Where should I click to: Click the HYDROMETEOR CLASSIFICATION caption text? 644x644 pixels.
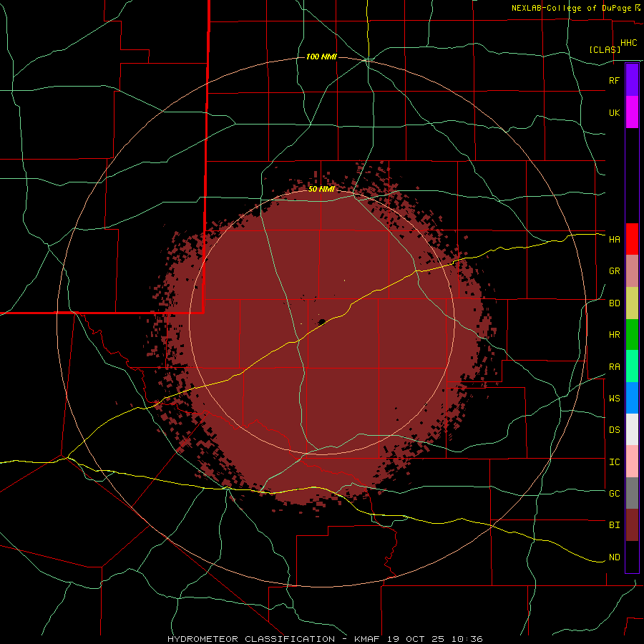(251, 639)
